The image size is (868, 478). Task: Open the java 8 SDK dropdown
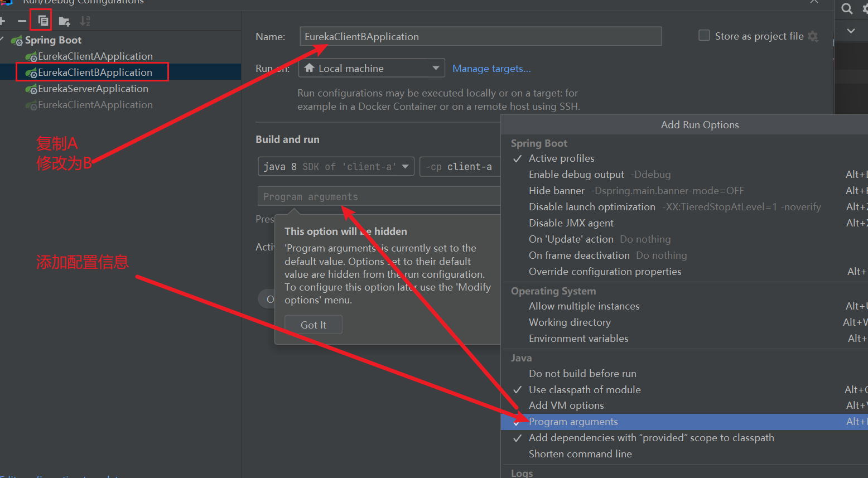tap(336, 167)
